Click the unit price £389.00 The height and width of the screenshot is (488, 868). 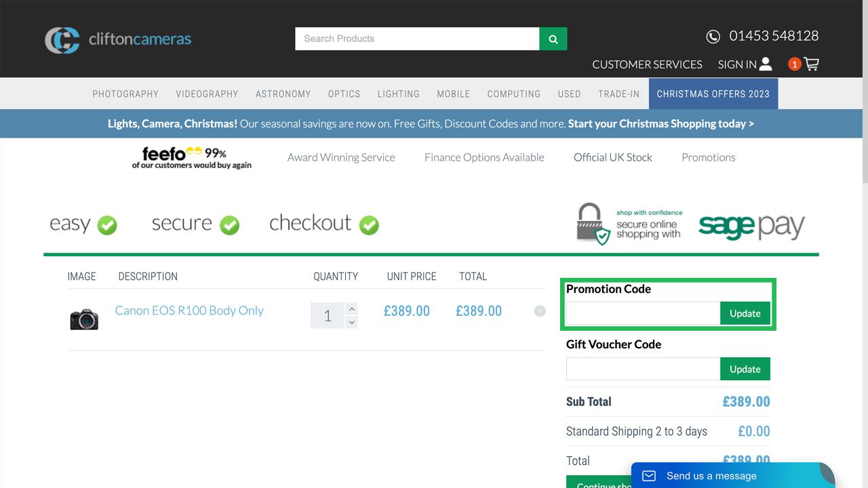[407, 311]
